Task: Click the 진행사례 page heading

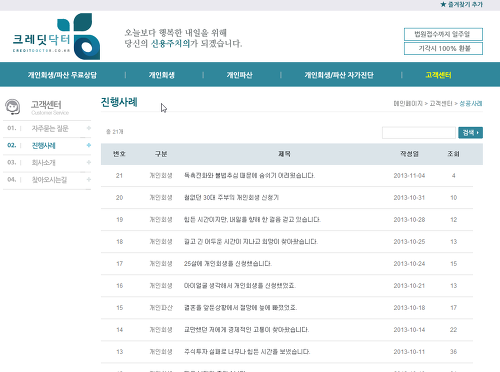Action: (119, 102)
